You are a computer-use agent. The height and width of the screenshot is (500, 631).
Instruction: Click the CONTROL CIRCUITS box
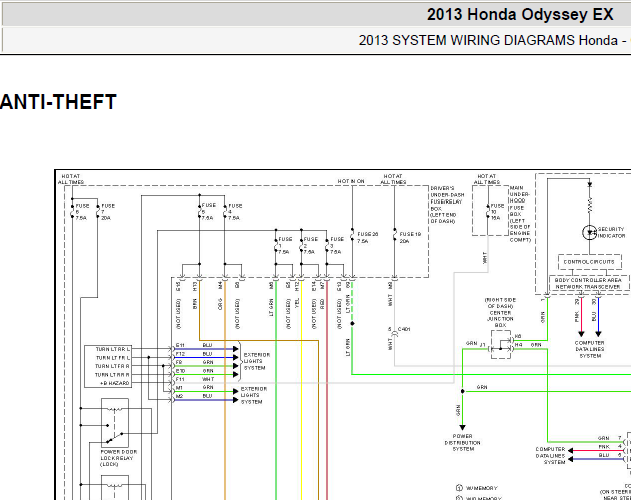(590, 262)
